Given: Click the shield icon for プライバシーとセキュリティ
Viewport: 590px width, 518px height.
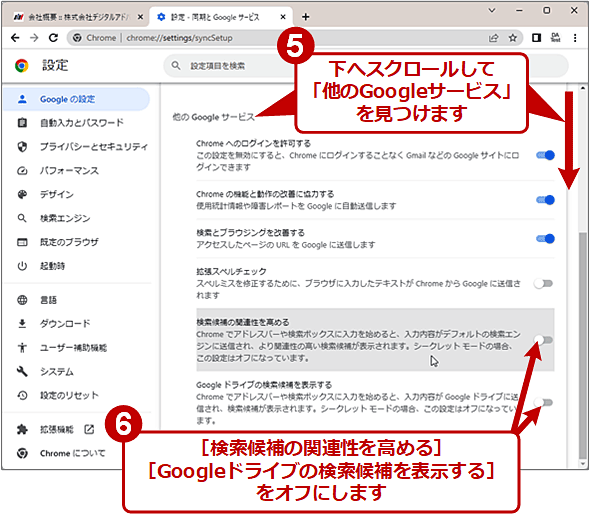Looking at the screenshot, I should (x=22, y=147).
